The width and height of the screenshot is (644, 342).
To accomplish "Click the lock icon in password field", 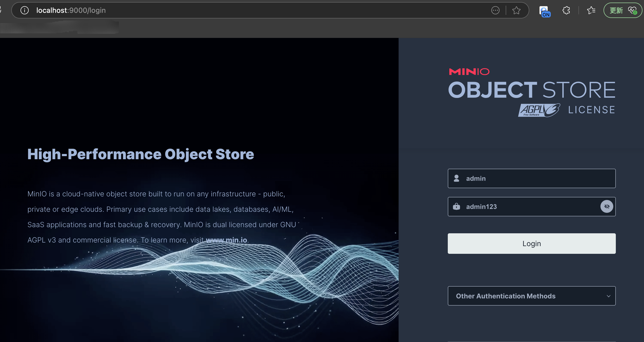I will (x=456, y=206).
